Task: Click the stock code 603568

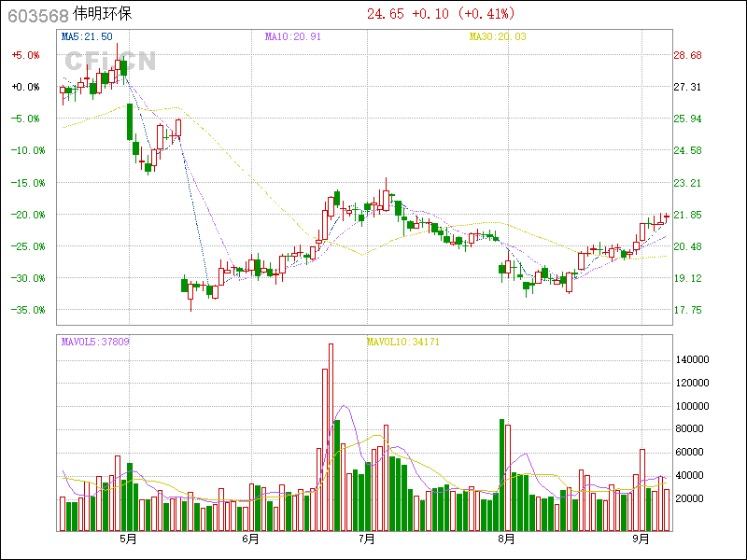Action: pos(35,15)
